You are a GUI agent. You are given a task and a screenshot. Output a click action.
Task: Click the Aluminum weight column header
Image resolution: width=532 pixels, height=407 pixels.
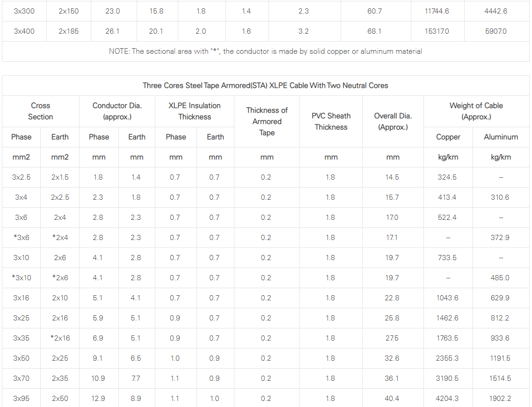point(501,137)
